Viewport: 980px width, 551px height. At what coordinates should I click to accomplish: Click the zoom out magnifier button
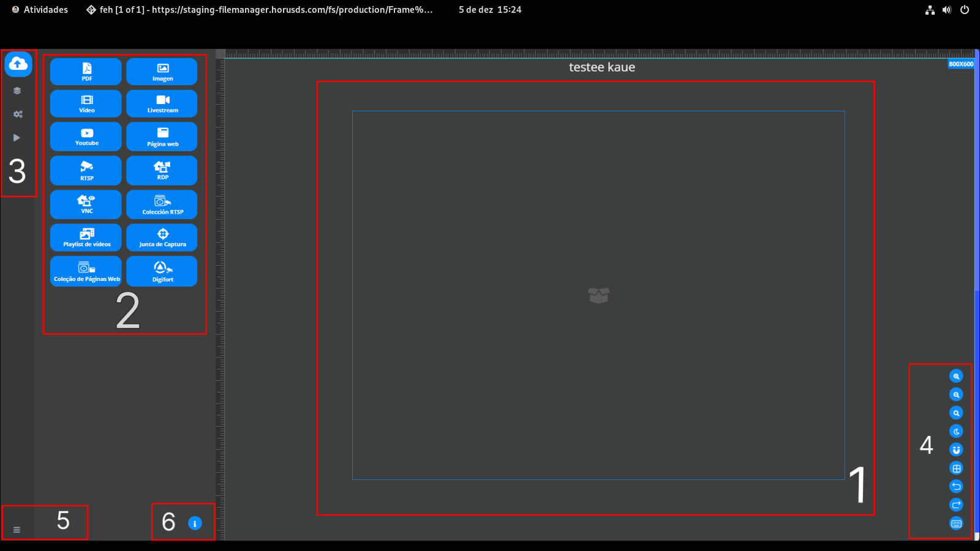(x=956, y=395)
